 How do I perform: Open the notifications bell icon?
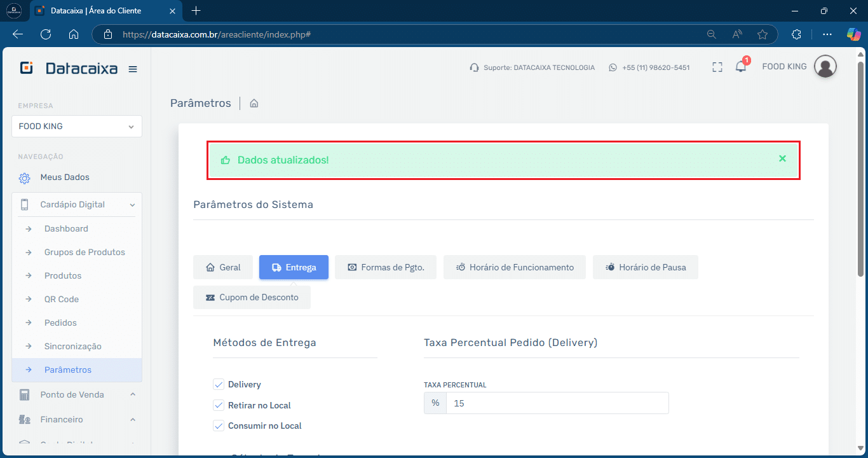tap(741, 67)
